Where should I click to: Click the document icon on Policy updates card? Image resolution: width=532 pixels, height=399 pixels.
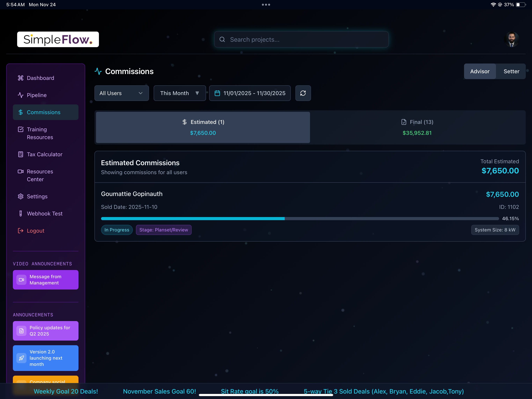coord(21,331)
